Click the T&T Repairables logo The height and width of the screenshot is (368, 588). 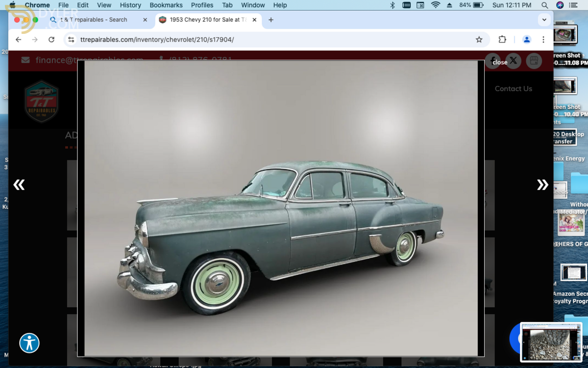42,102
